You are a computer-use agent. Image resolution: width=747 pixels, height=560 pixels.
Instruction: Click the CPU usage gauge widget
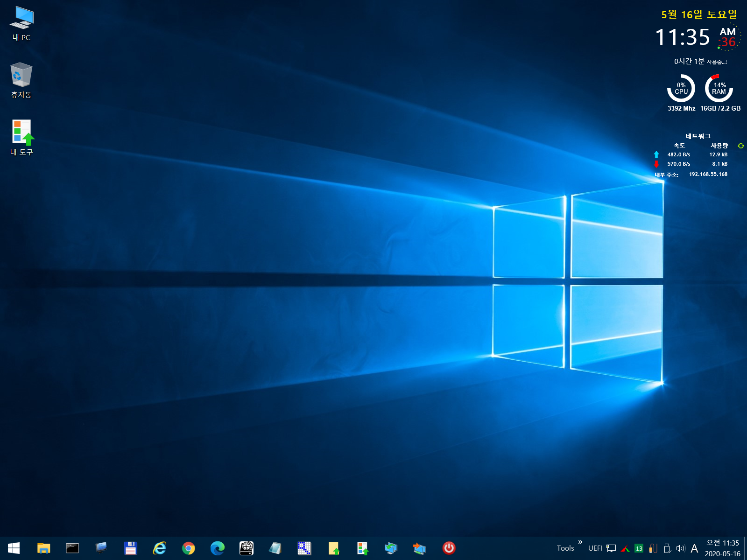coord(681,88)
